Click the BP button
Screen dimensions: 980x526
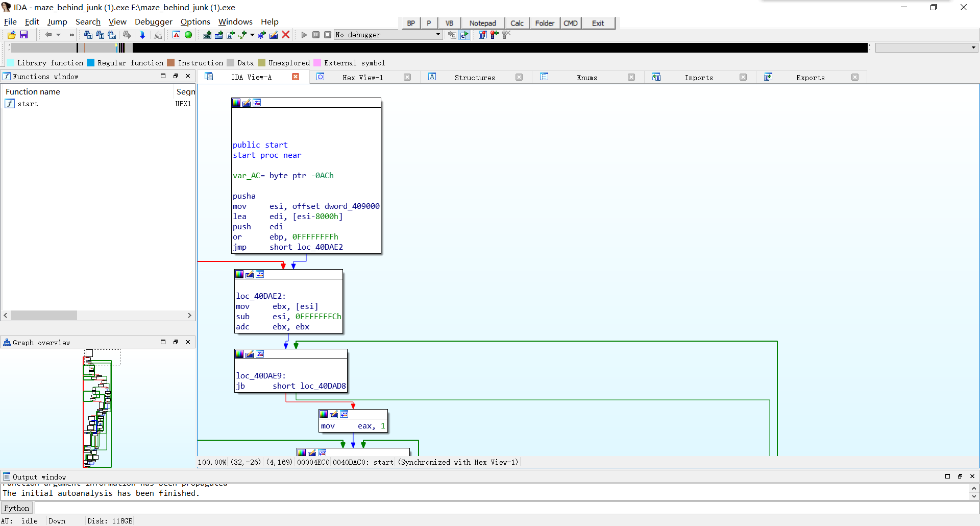pos(411,23)
